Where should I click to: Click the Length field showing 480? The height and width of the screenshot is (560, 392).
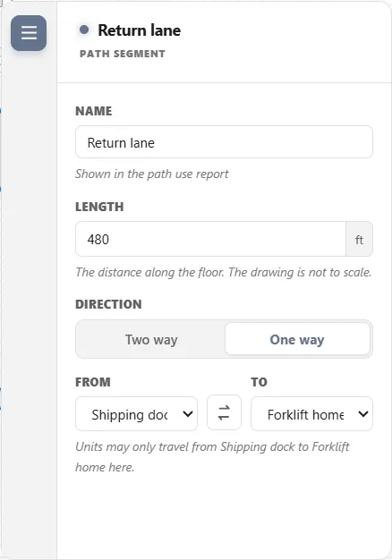pyautogui.click(x=210, y=239)
